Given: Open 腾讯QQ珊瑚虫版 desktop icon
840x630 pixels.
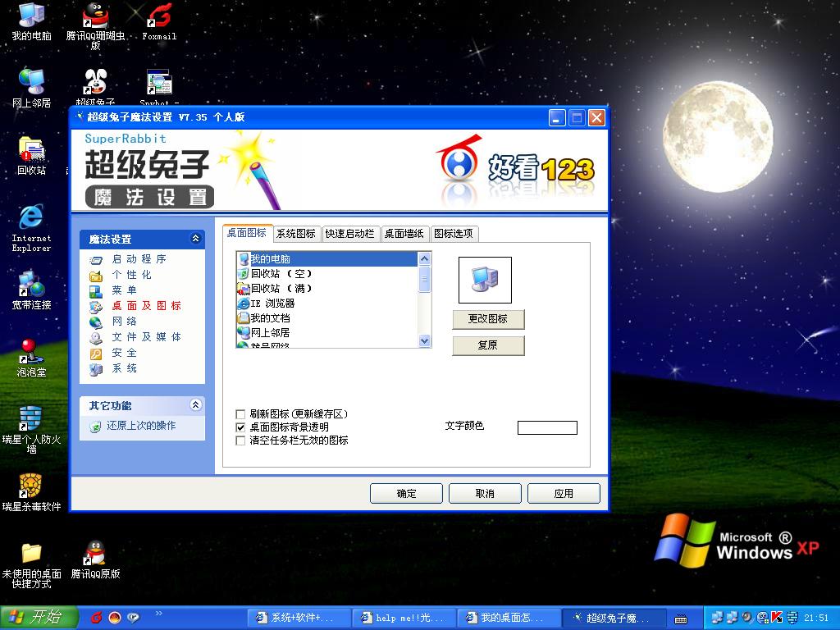Looking at the screenshot, I should tap(95, 25).
